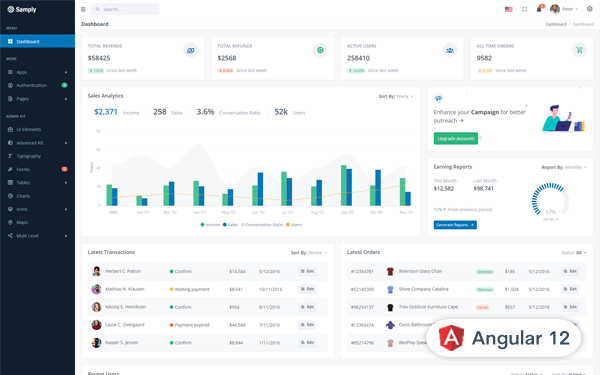Viewport: 600px width, 375px height.
Task: Click the Typography sidebar icon
Action: click(x=10, y=156)
